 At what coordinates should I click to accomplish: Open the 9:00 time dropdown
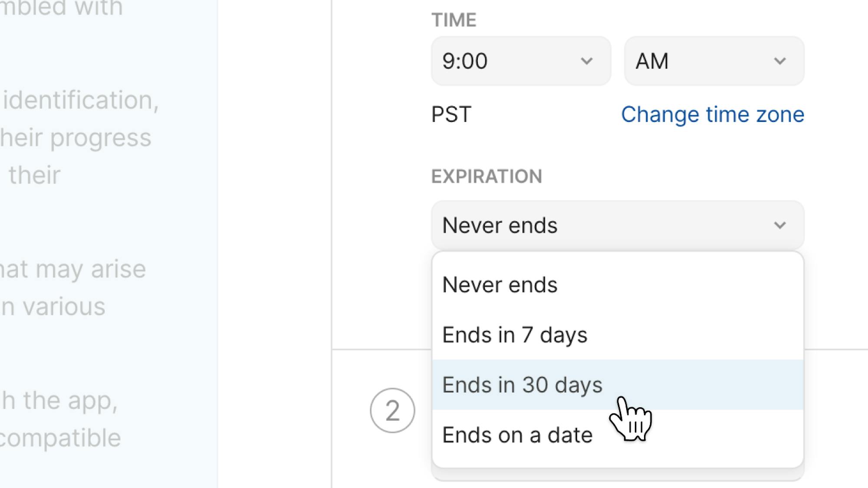tap(520, 61)
